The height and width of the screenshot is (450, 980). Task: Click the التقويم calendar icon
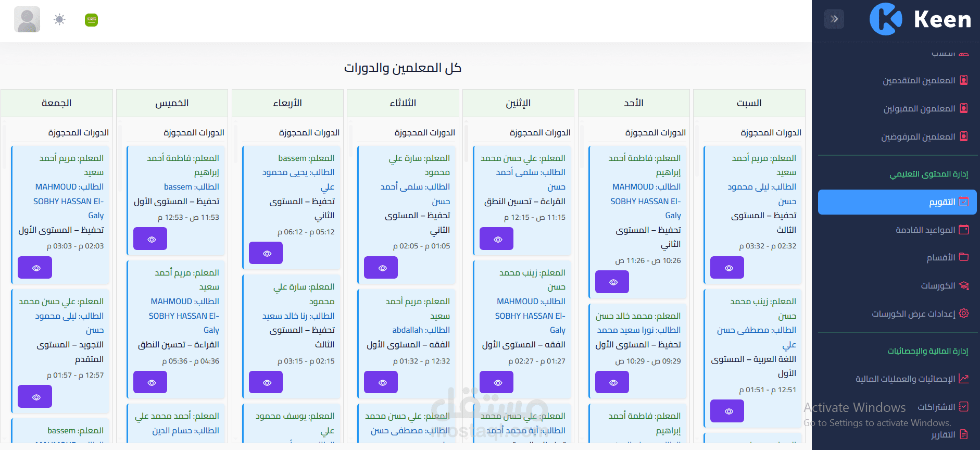pyautogui.click(x=964, y=202)
